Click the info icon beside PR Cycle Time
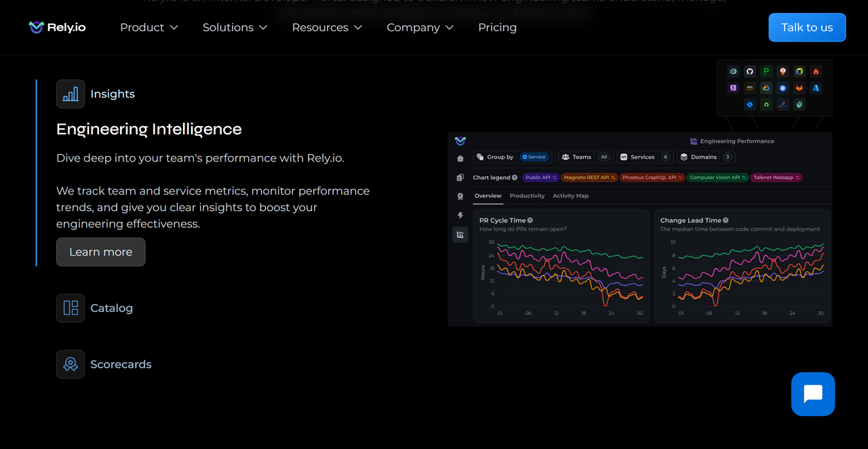The height and width of the screenshot is (449, 868). coord(530,220)
